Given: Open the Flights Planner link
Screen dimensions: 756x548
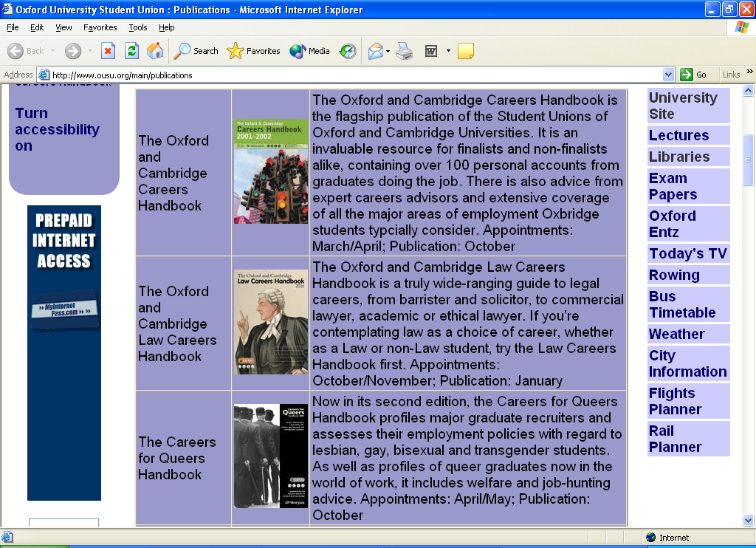Looking at the screenshot, I should (x=688, y=401).
